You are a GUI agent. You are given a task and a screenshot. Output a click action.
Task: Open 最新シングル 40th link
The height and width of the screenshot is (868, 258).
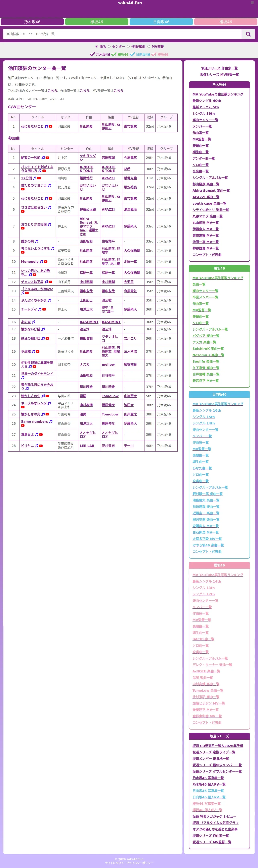[207, 101]
